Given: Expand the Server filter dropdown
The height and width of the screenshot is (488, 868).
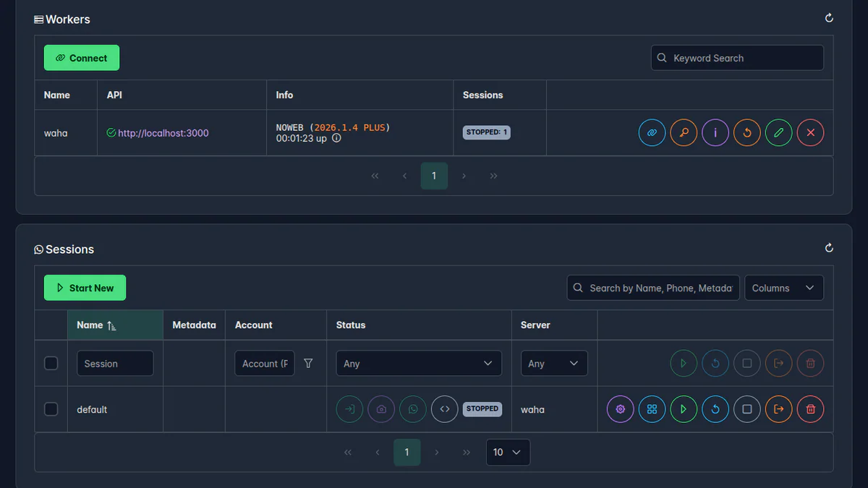Looking at the screenshot, I should pyautogui.click(x=554, y=363).
